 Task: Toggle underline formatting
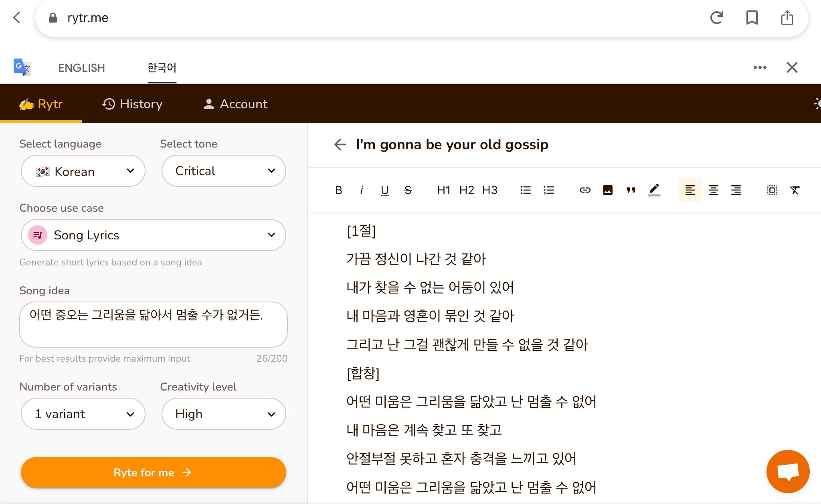click(385, 190)
